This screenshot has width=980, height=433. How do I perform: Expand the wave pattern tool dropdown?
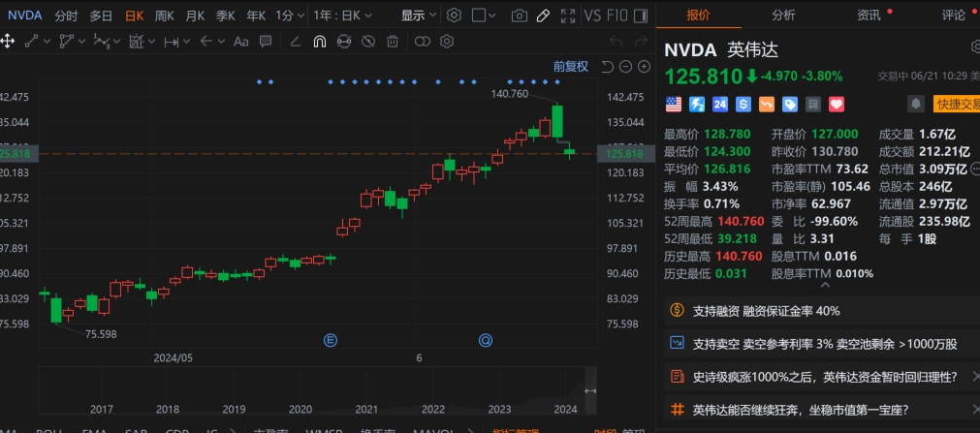coord(117,42)
